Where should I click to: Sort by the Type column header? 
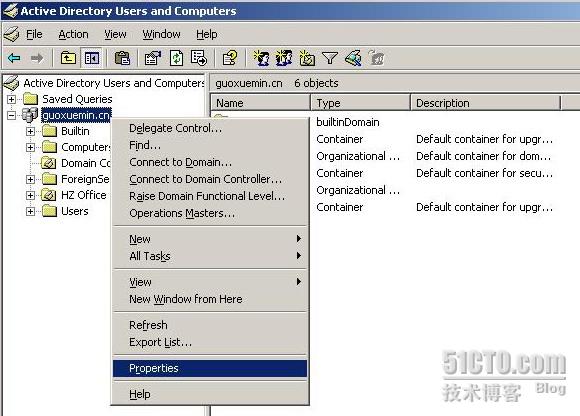[x=361, y=103]
